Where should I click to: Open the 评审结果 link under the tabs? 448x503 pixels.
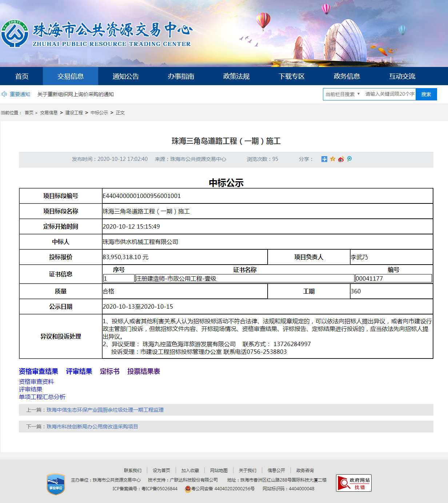(31, 389)
